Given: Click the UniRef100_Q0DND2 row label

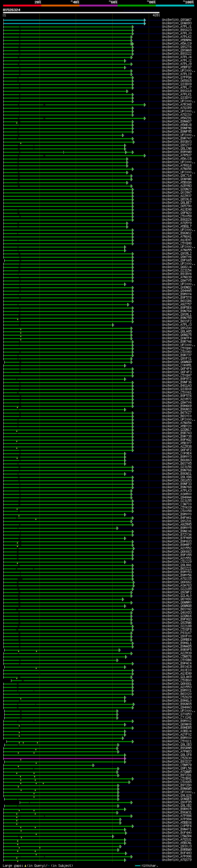Looking at the screenshot, I should pyautogui.click(x=177, y=288).
